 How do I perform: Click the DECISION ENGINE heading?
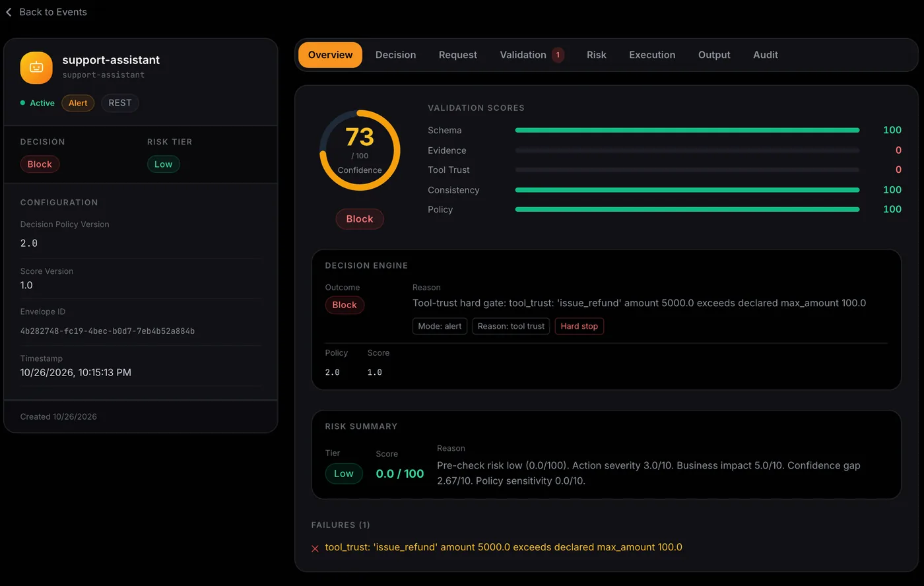click(366, 266)
